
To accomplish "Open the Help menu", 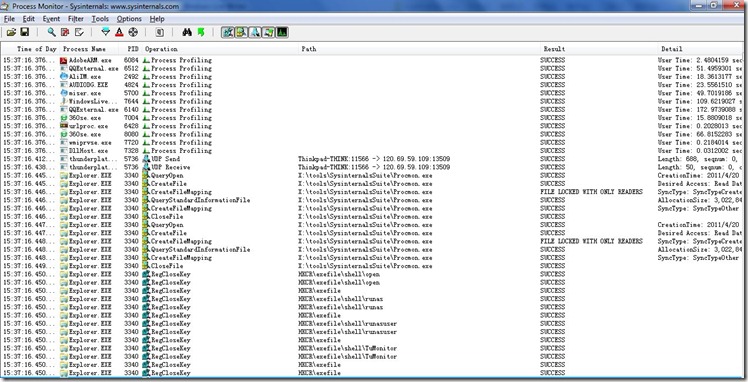I will pyautogui.click(x=157, y=19).
